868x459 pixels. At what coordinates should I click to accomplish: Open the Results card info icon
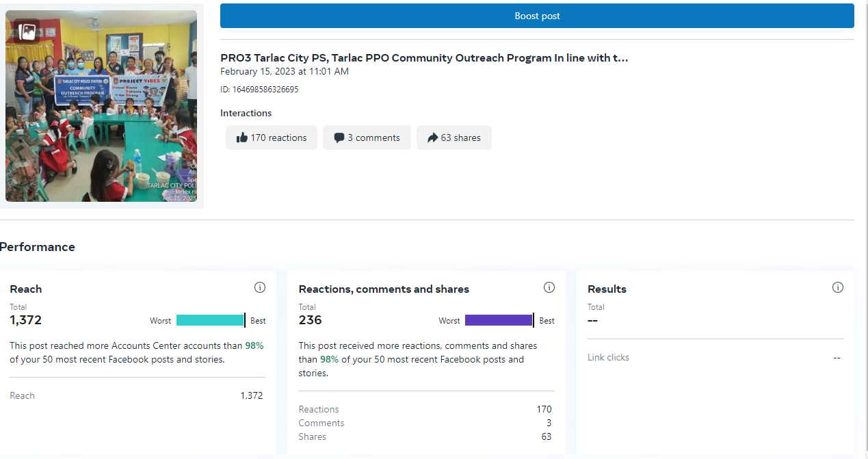coord(838,287)
